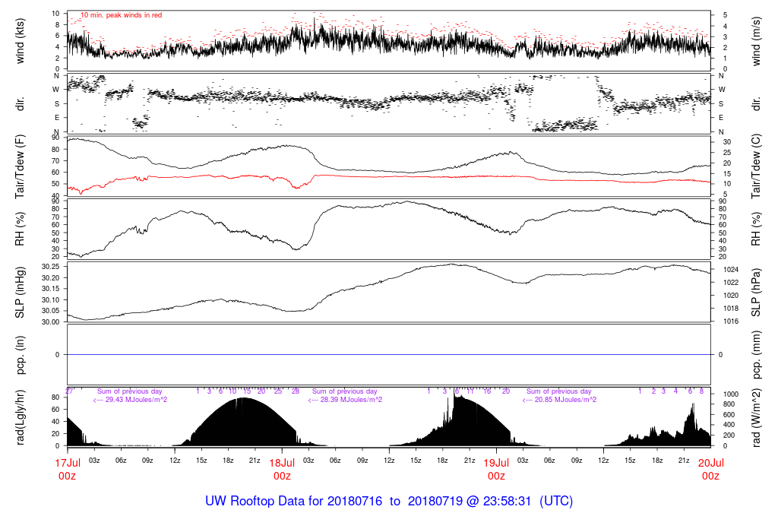
Task: Select the pcp. (in) axis label
Action: pos(21,354)
